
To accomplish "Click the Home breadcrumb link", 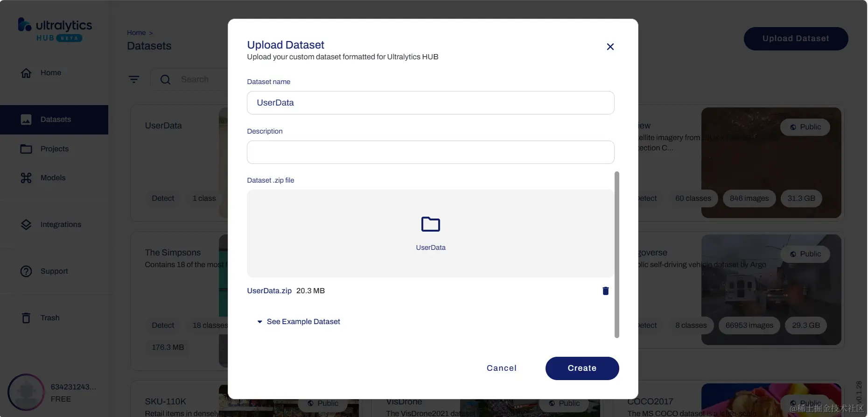I will [136, 33].
